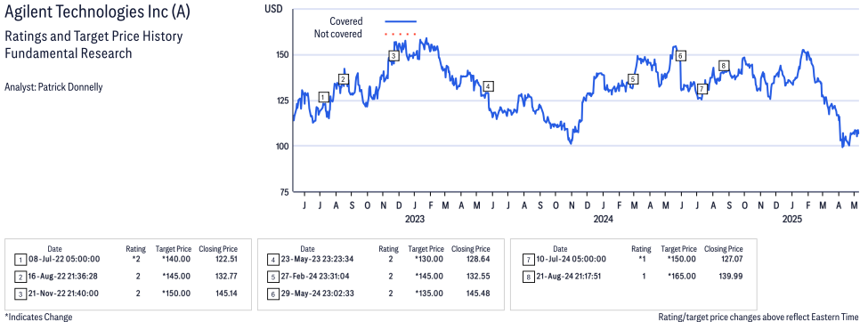Click the numbered box 7 in table
This screenshot has width=868, height=322.
(528, 259)
